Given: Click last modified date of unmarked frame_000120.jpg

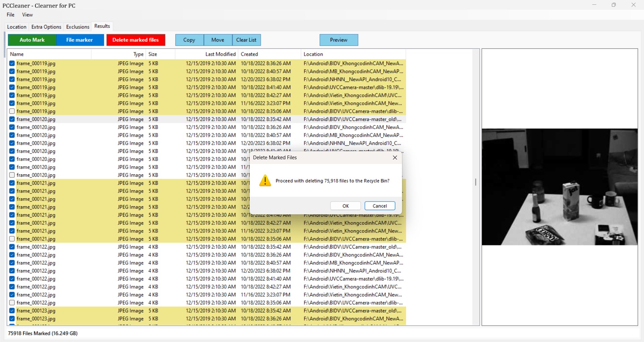Looking at the screenshot, I should click(x=211, y=175).
